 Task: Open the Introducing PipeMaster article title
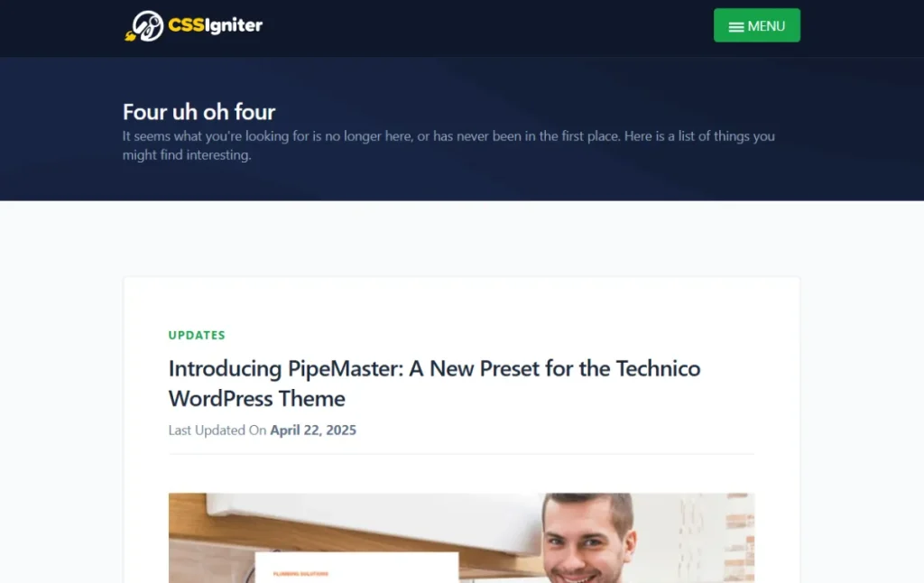tap(434, 384)
